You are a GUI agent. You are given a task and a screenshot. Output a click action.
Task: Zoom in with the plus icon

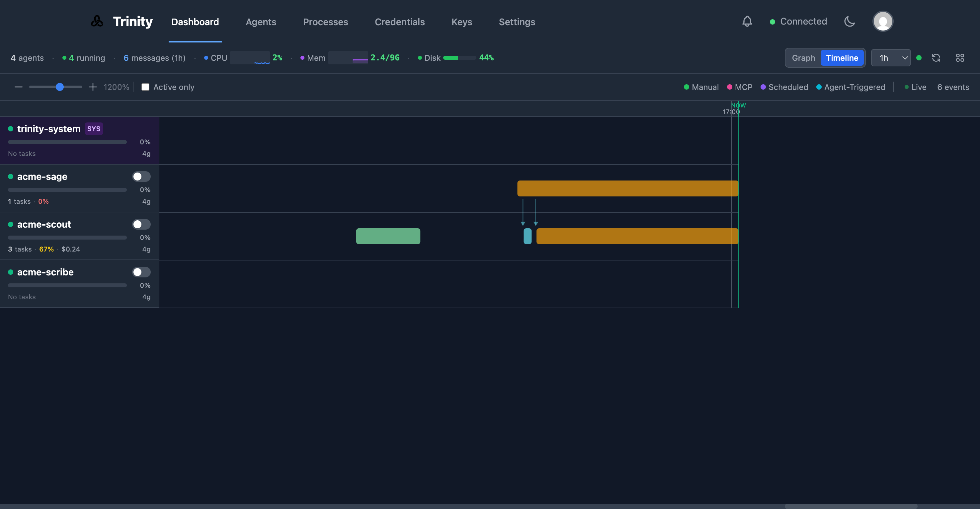click(x=92, y=87)
